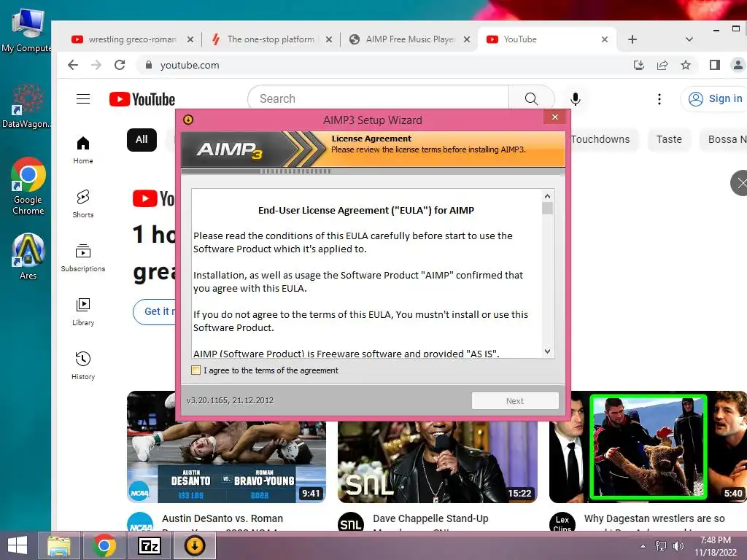
Task: Select the 'Bossa N' filter chip
Action: [724, 139]
